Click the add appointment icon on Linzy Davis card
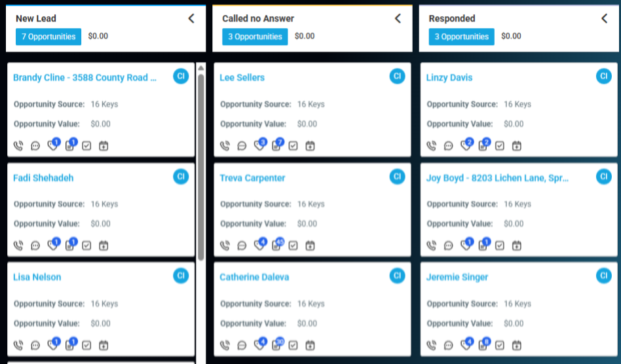Image resolution: width=621 pixels, height=364 pixels. click(516, 146)
